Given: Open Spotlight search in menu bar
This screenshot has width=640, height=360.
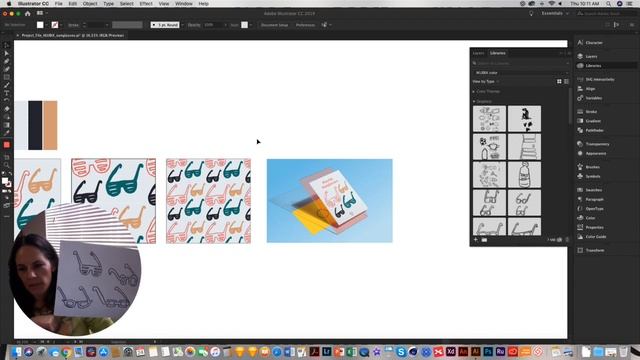Looking at the screenshot, I should pos(609,4).
